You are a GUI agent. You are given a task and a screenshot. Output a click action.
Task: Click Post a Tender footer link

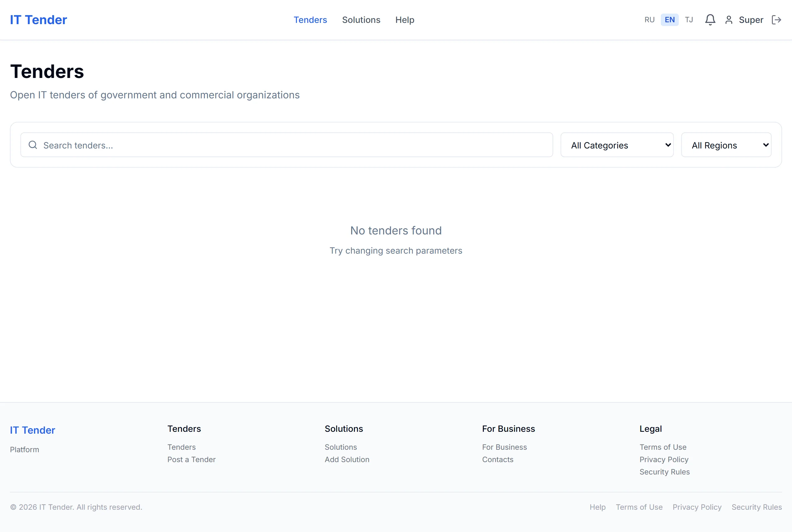(x=192, y=459)
